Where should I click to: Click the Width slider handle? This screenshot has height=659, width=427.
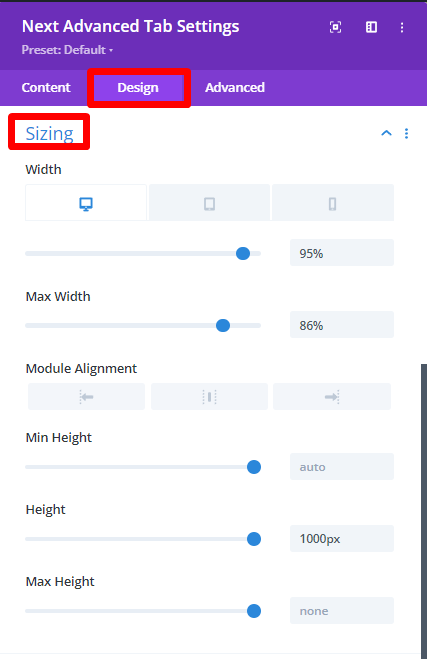(243, 253)
